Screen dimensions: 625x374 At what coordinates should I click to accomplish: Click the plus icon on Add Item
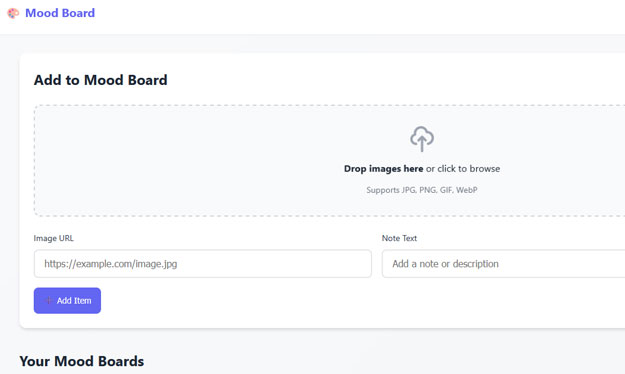pos(48,301)
